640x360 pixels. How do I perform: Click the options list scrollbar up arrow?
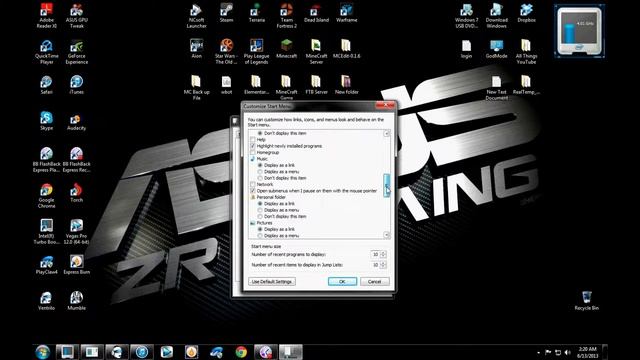[387, 133]
